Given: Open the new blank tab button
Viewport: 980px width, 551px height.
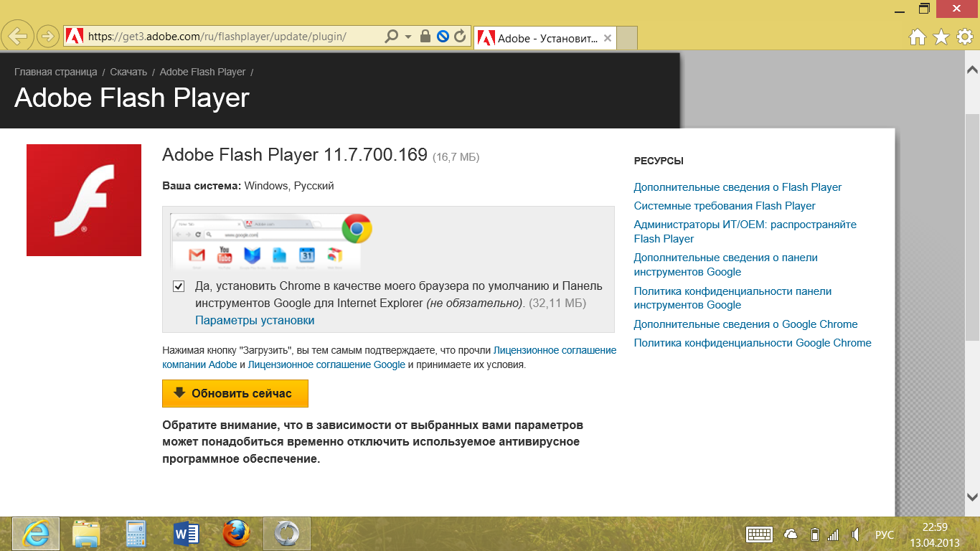Looking at the screenshot, I should [x=626, y=38].
